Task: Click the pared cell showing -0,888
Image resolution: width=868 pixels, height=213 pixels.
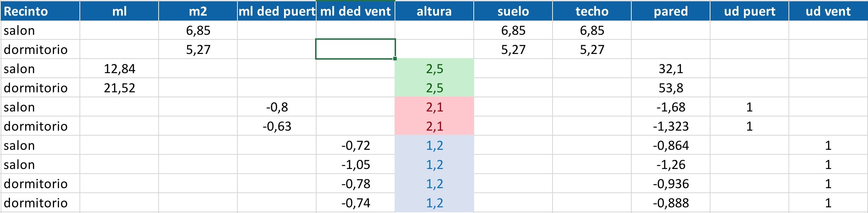Action: click(671, 203)
